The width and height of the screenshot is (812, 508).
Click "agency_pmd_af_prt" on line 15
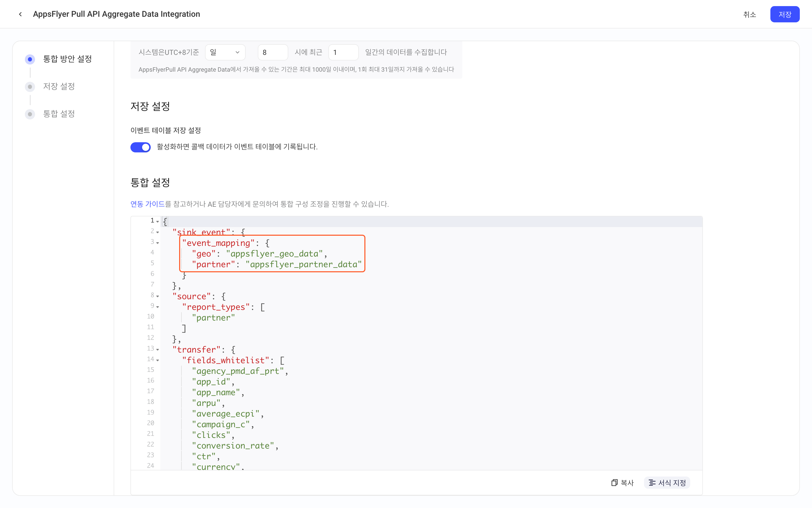pyautogui.click(x=238, y=371)
